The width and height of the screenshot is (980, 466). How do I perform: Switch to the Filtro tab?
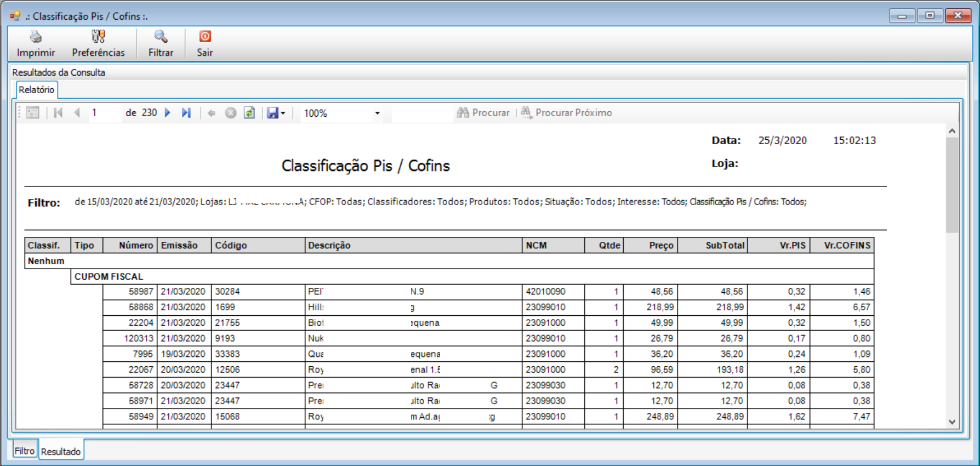(x=25, y=451)
